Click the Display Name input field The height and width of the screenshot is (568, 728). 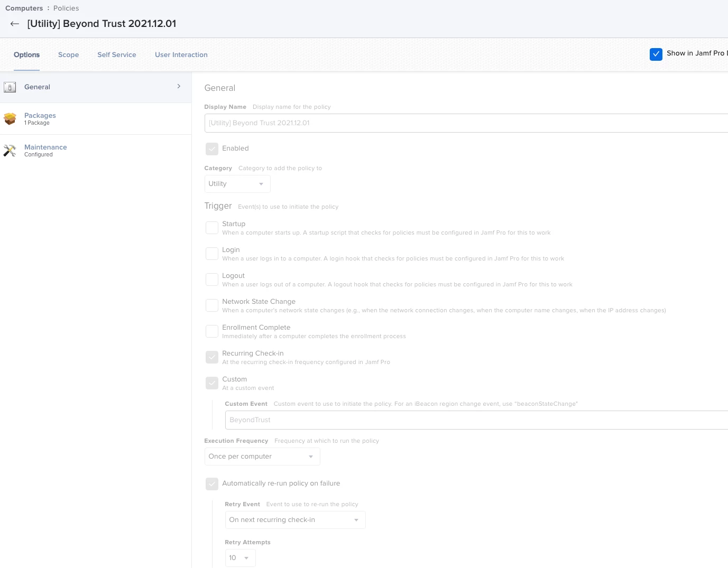click(466, 123)
